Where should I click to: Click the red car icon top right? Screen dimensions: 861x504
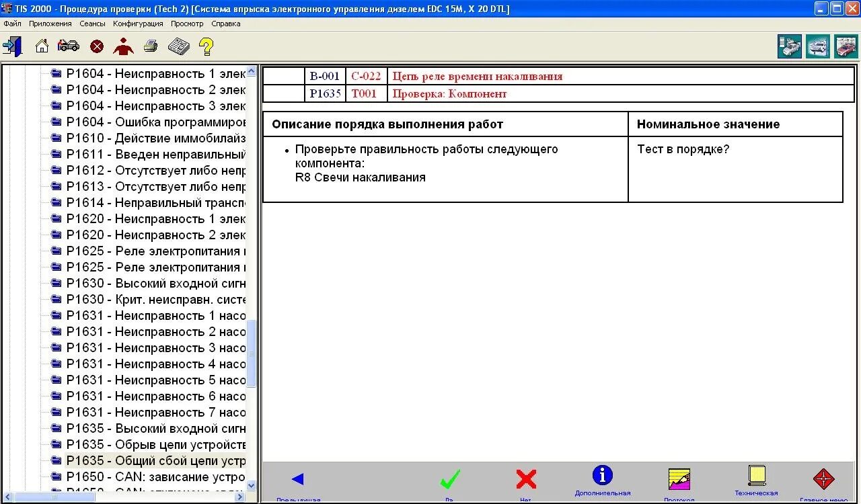click(846, 46)
